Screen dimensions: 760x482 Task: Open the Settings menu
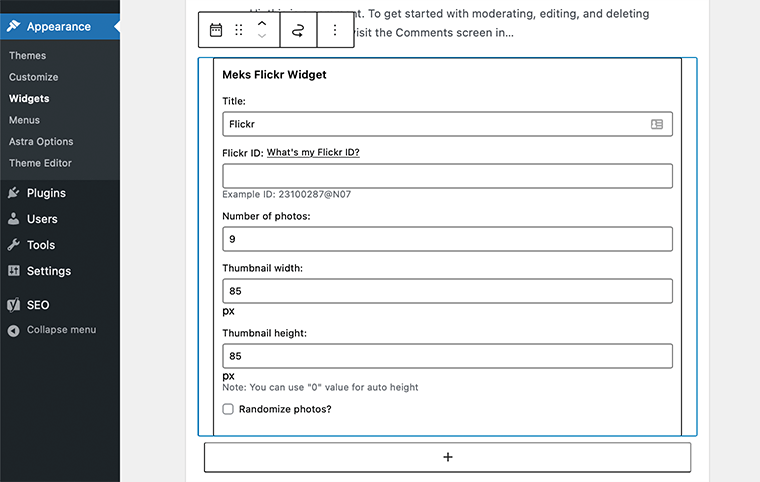tap(48, 271)
